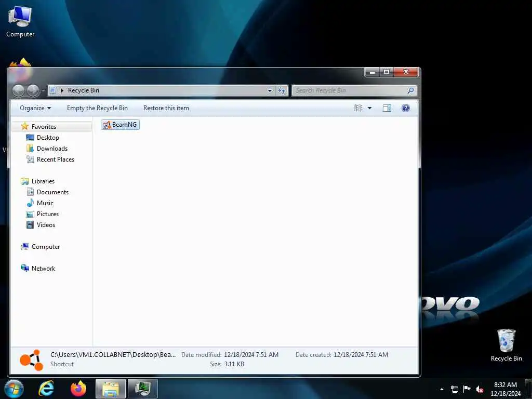532x399 pixels.
Task: Open the Windows Start menu
Action: 14,389
